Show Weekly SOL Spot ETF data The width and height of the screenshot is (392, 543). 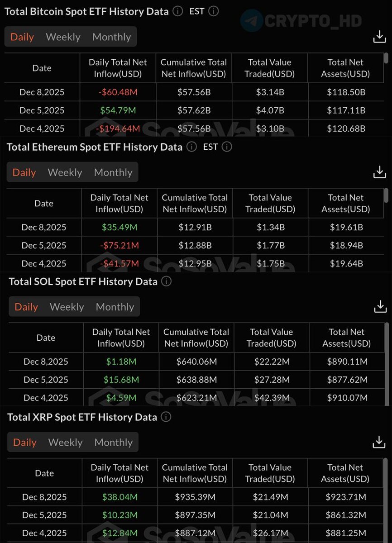67,307
